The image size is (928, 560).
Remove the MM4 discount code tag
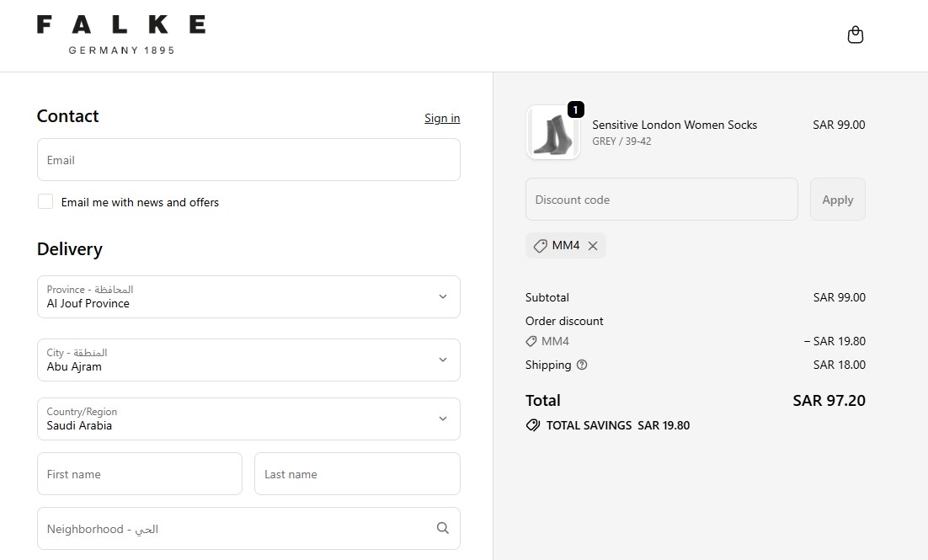click(x=593, y=246)
